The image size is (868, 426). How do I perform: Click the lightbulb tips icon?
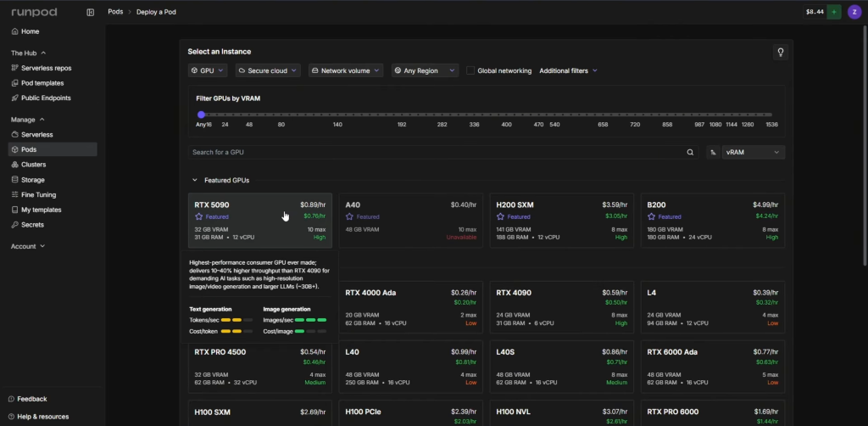[781, 52]
